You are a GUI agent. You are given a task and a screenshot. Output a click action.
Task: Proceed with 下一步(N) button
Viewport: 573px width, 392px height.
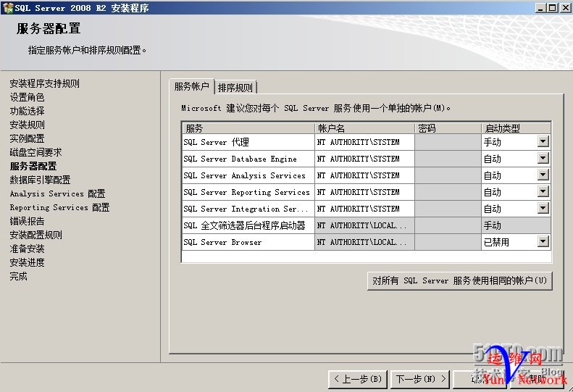pos(421,379)
